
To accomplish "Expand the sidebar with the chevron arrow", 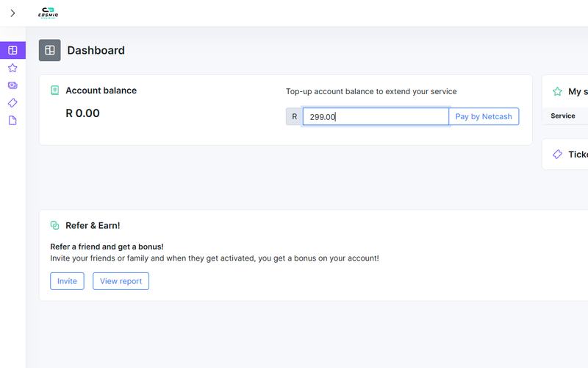I will point(12,13).
